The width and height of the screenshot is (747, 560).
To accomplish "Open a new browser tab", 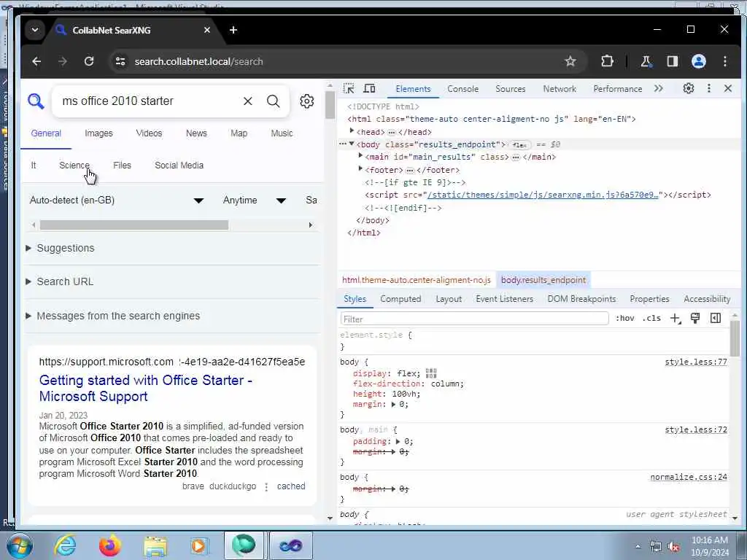I will pyautogui.click(x=233, y=30).
